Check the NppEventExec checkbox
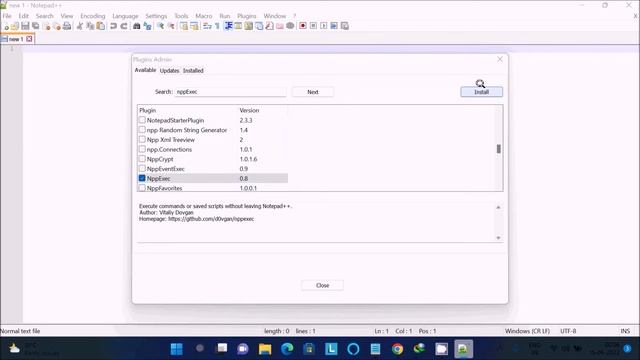640x360 pixels. click(142, 169)
